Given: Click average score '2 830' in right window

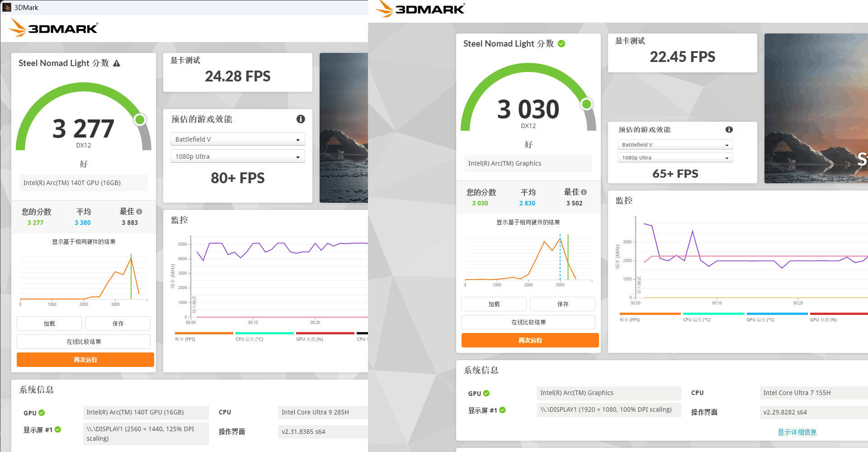Looking at the screenshot, I should pyautogui.click(x=527, y=203).
